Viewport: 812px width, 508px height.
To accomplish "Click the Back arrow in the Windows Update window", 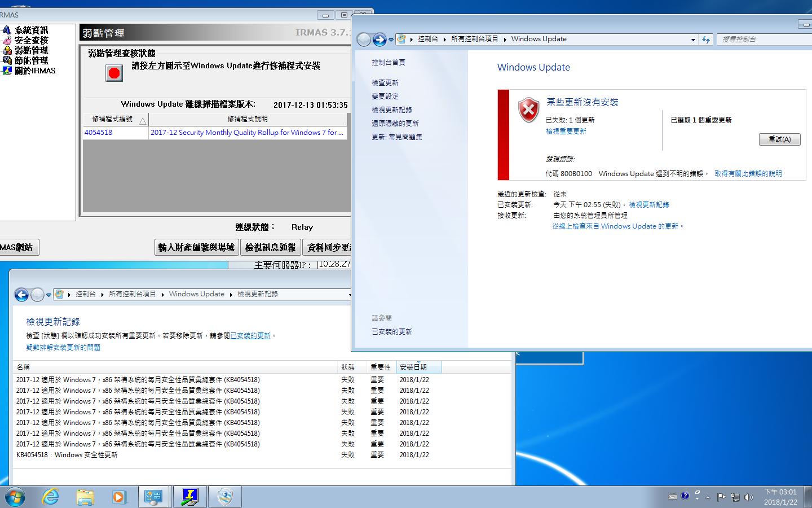I will [x=364, y=40].
